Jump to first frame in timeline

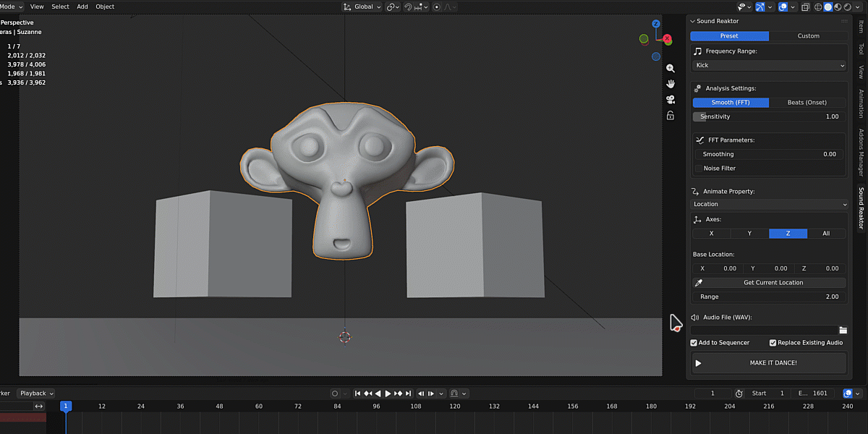click(x=358, y=393)
